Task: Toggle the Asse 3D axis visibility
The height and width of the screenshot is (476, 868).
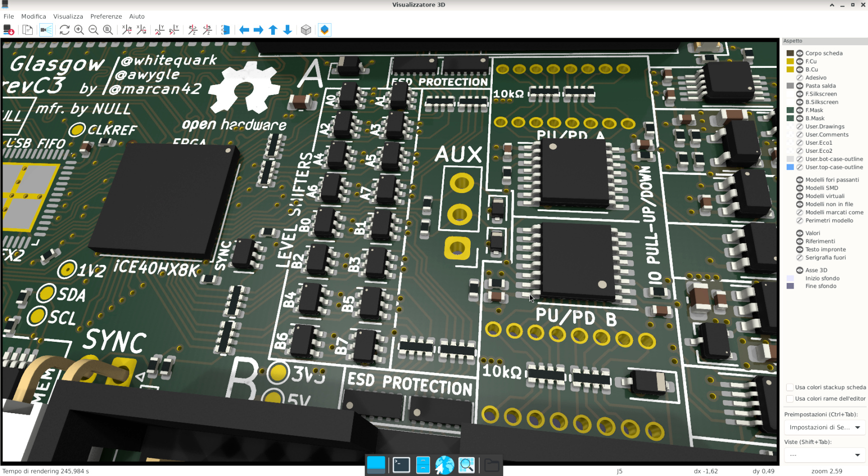Action: coord(800,270)
